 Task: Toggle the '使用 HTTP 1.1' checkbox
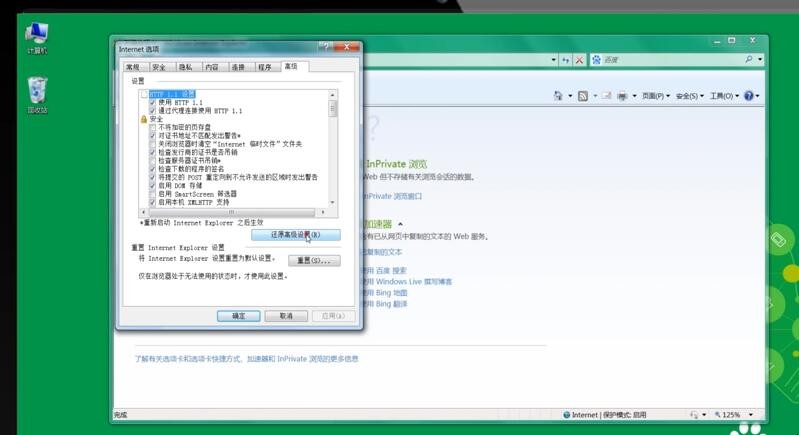point(153,102)
